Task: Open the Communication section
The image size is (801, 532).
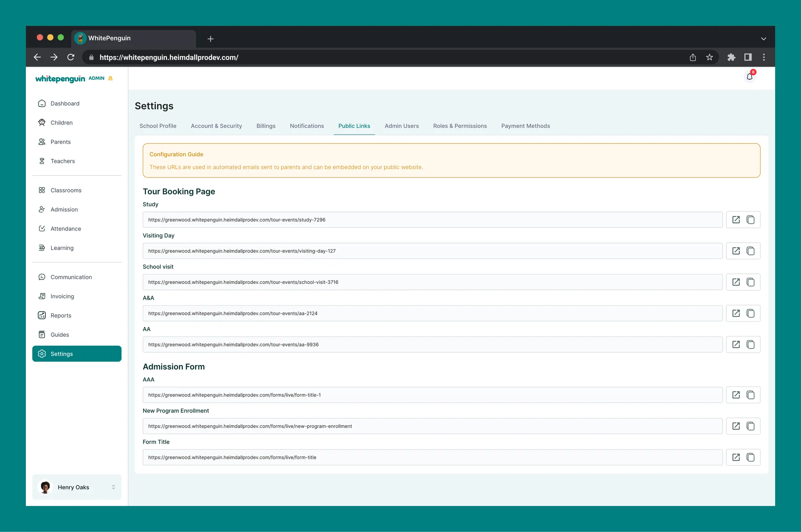Action: click(x=77, y=277)
